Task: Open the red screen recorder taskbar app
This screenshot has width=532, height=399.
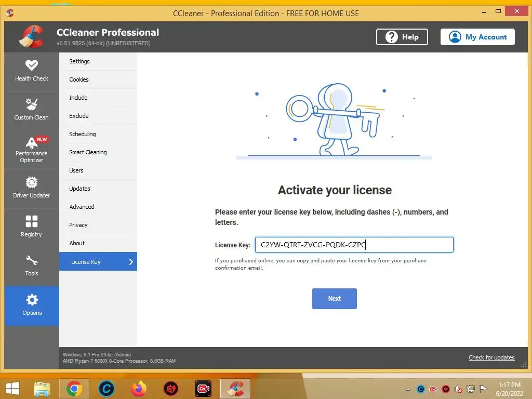Action: (x=203, y=389)
